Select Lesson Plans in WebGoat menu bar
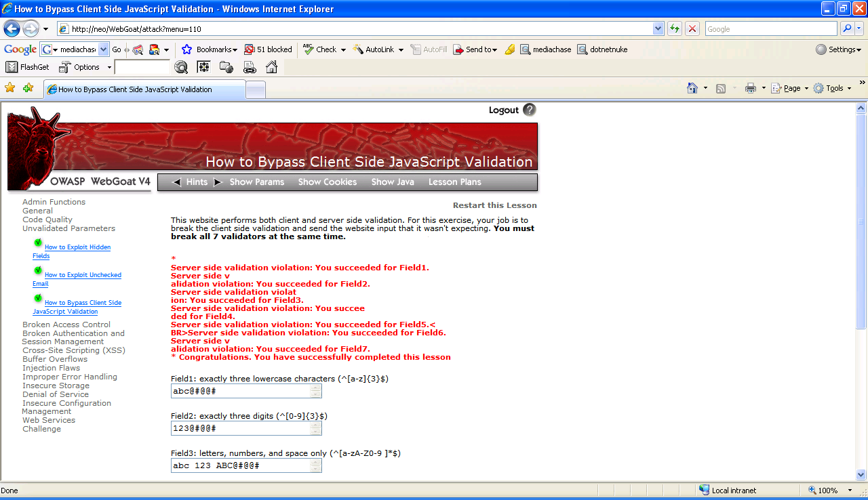Image resolution: width=868 pixels, height=500 pixels. click(454, 182)
